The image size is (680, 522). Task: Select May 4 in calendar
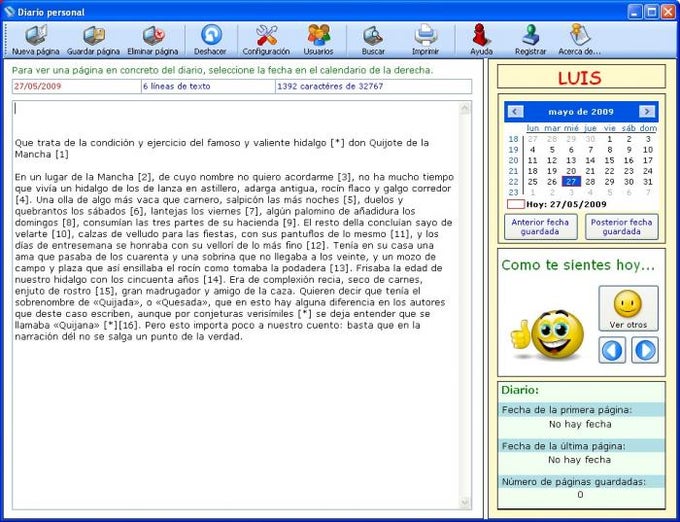[533, 150]
